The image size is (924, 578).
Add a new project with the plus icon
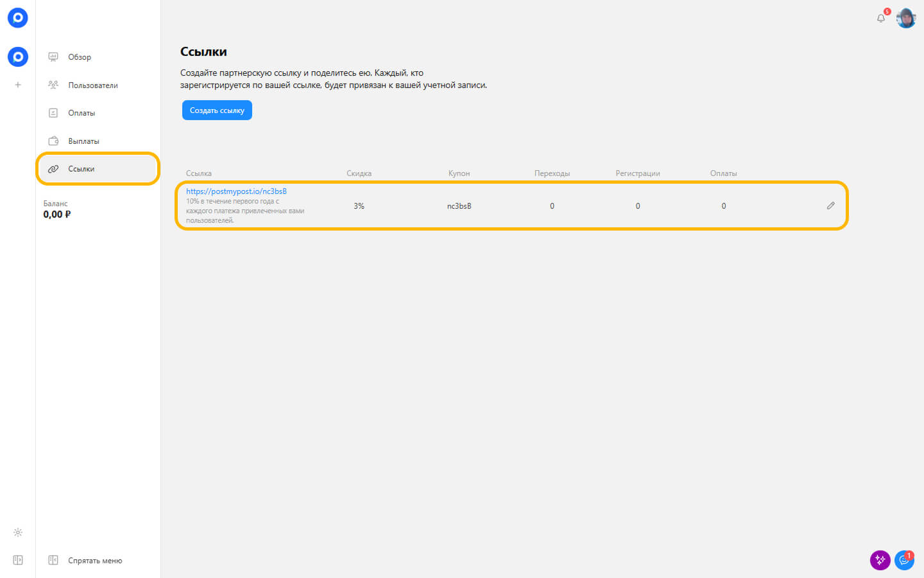click(18, 85)
